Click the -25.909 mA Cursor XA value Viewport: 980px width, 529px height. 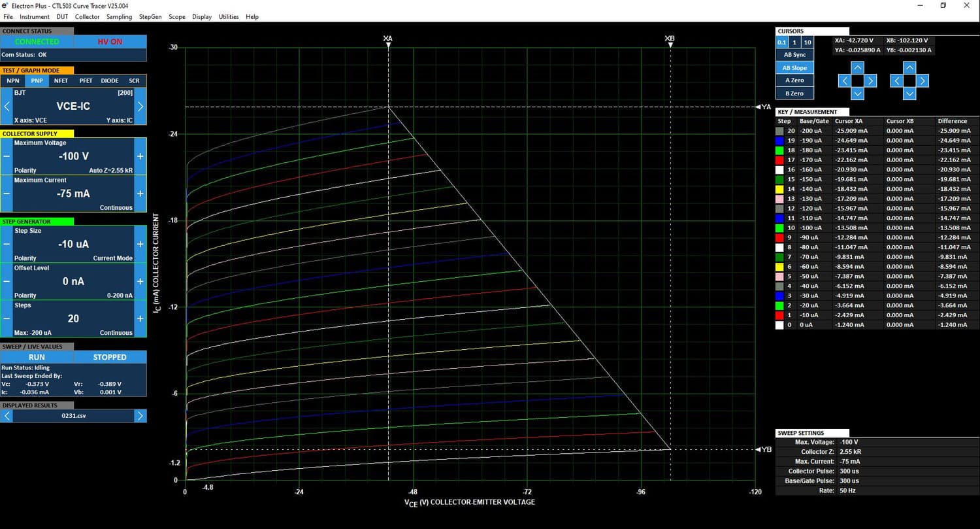(x=852, y=131)
